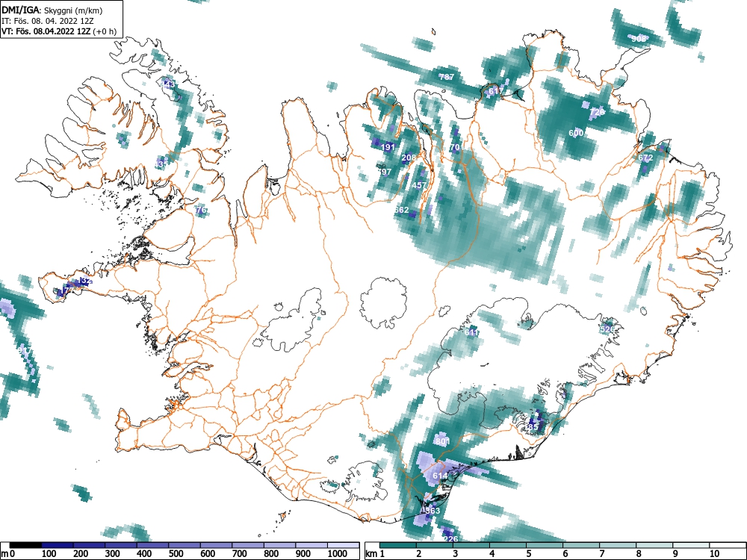Viewport: 747px width, 560px height.
Task: Click the "m 0" legend label
Action: (8, 554)
